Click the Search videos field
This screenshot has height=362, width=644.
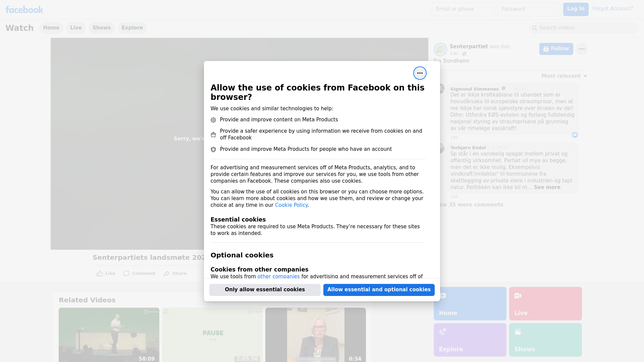tap(584, 28)
